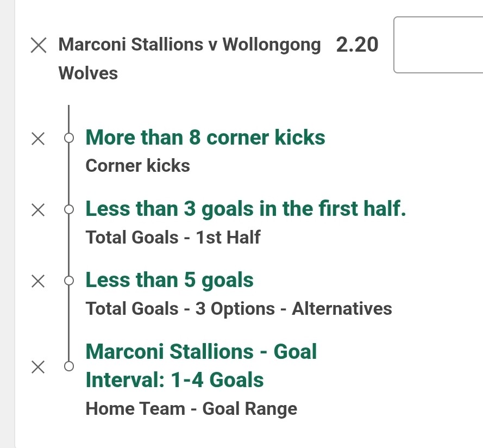Click the stake input box
483x448 pixels.
438,45
